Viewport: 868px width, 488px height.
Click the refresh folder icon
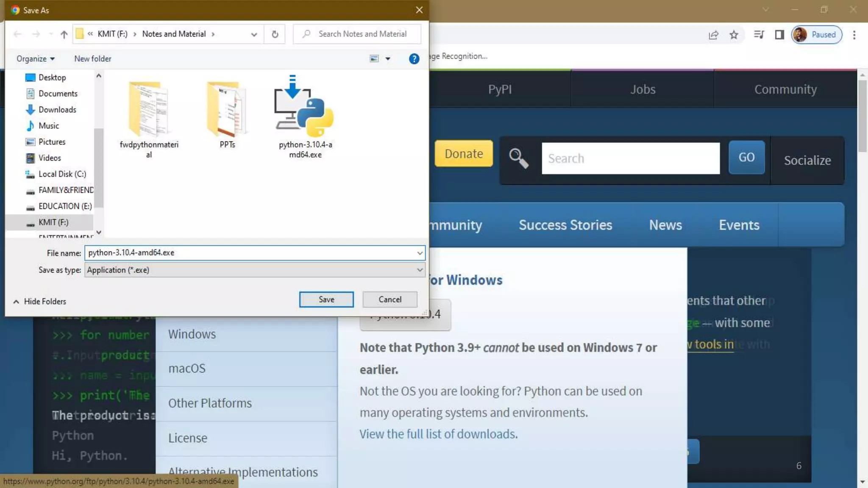pyautogui.click(x=275, y=34)
